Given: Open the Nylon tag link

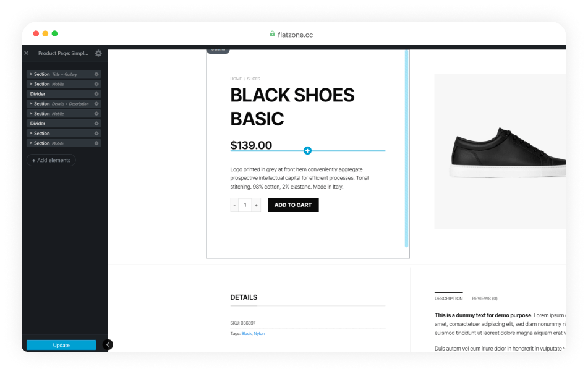Looking at the screenshot, I should tap(259, 334).
